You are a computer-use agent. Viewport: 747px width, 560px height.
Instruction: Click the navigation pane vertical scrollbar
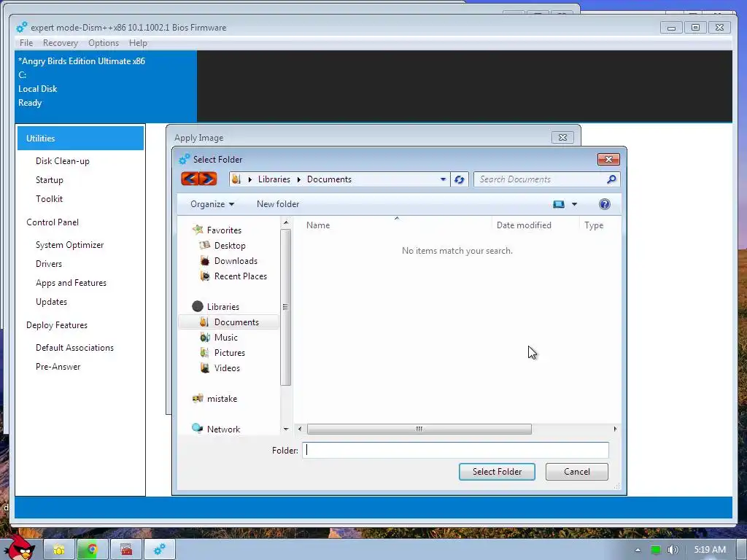[285, 307]
